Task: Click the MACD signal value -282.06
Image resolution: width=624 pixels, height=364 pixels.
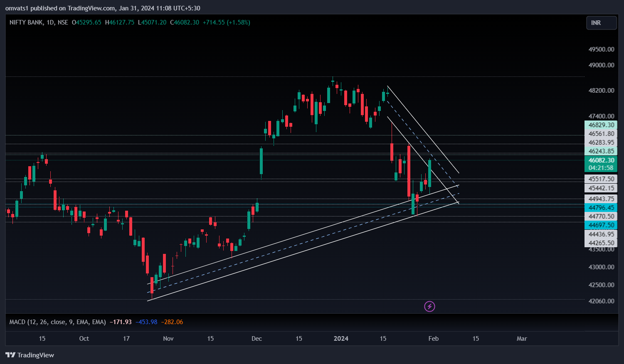Action: pos(172,322)
